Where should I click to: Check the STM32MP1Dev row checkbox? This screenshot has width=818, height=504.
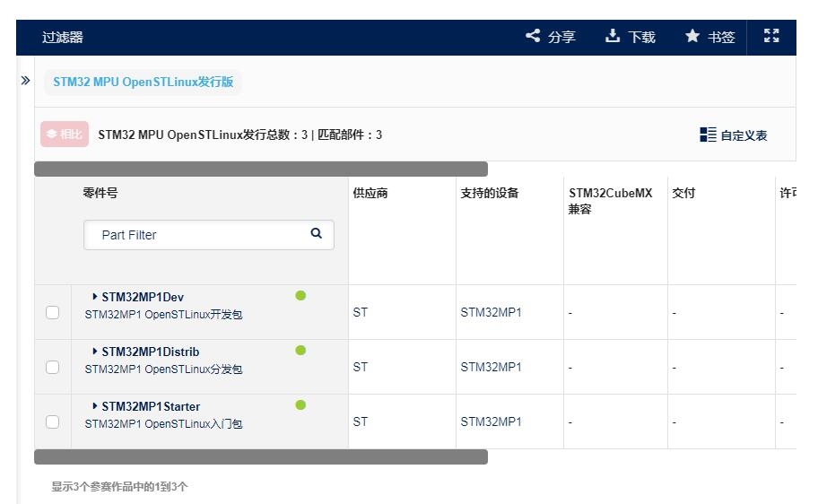click(x=52, y=312)
